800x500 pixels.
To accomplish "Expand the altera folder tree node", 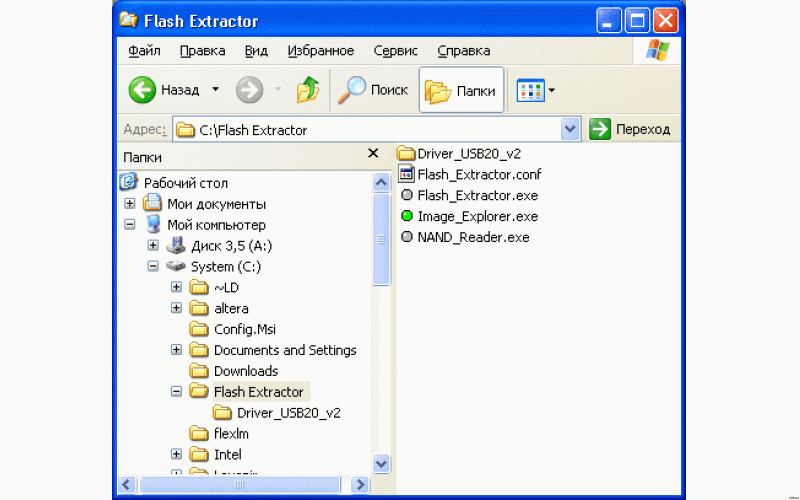I will (x=177, y=308).
